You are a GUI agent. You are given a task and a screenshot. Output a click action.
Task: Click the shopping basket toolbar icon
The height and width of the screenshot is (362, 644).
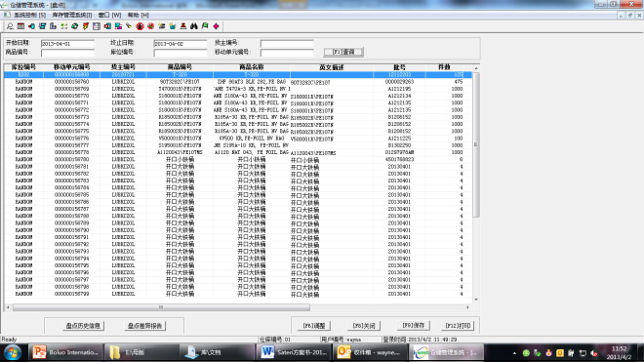[x=173, y=26]
